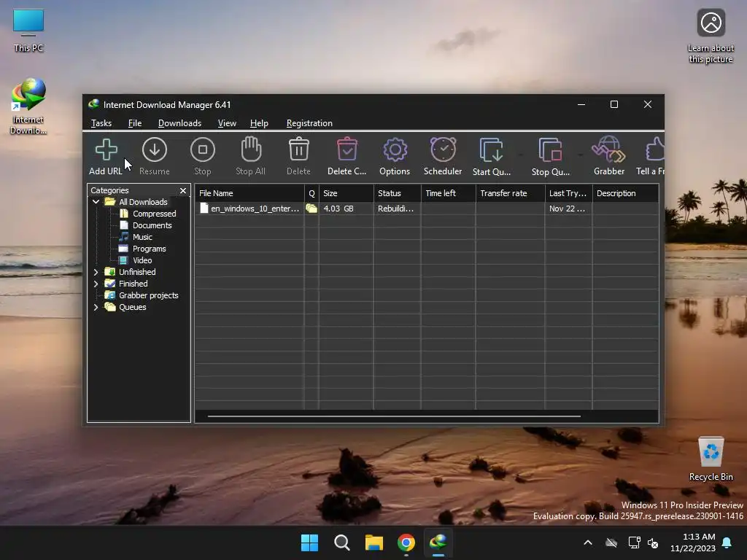Open the Tasks menu
The image size is (747, 560).
[x=101, y=122]
